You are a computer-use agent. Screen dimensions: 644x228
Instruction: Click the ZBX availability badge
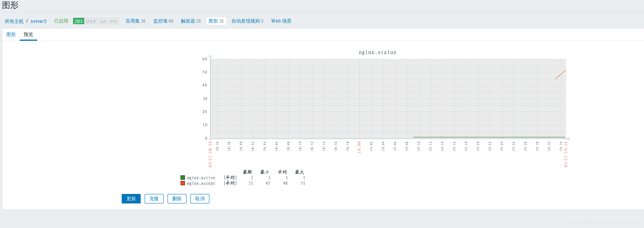79,21
